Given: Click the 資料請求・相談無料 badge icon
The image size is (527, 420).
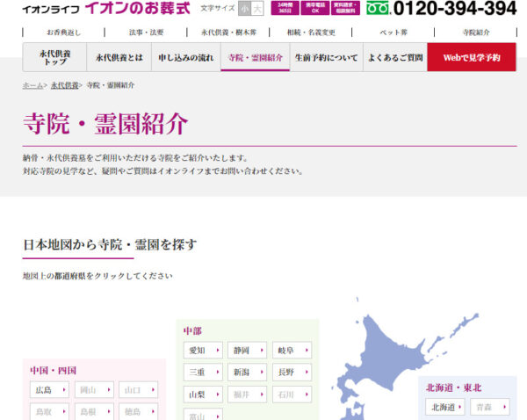Looking at the screenshot, I should click(x=343, y=9).
